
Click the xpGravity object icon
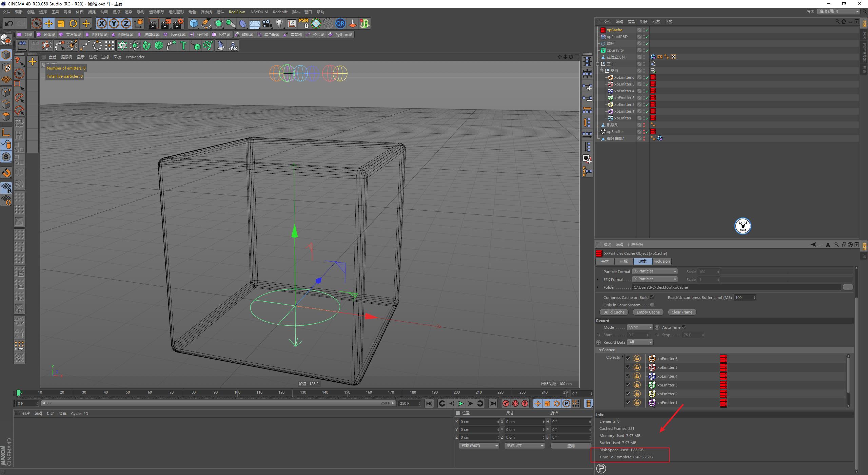[x=603, y=50]
